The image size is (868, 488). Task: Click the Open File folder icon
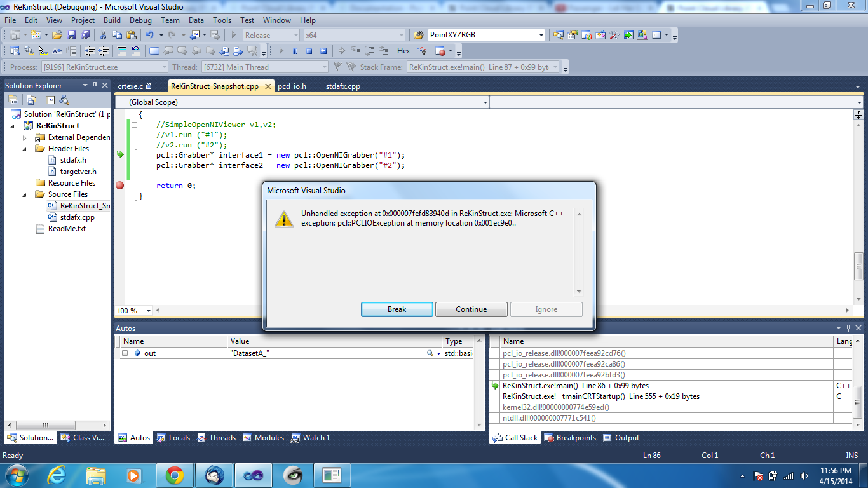(x=57, y=35)
